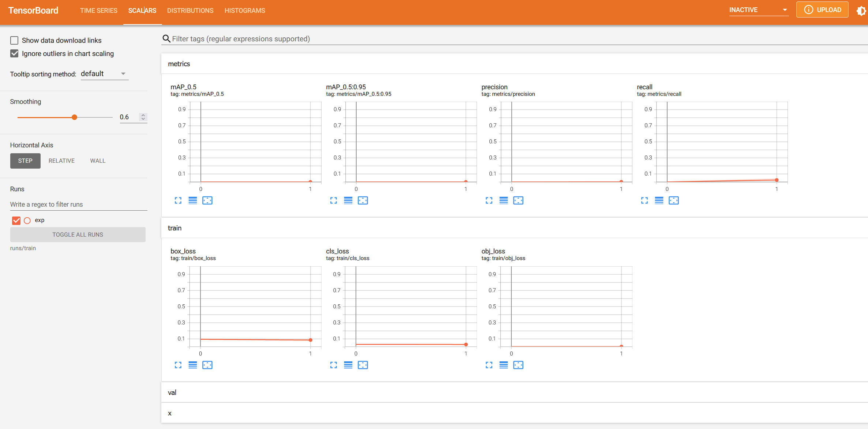Collapse the train section

pyautogui.click(x=514, y=228)
